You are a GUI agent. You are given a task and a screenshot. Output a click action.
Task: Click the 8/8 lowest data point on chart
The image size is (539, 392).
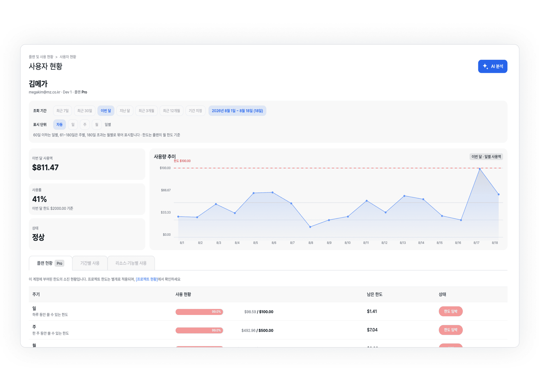click(x=310, y=227)
